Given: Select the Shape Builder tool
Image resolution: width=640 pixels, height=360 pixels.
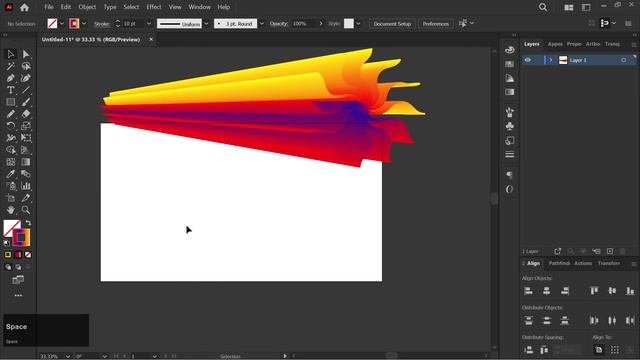Looking at the screenshot, I should 11,150.
